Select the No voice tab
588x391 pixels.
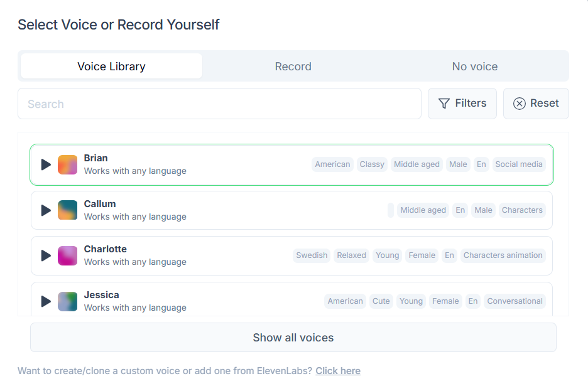click(x=475, y=67)
